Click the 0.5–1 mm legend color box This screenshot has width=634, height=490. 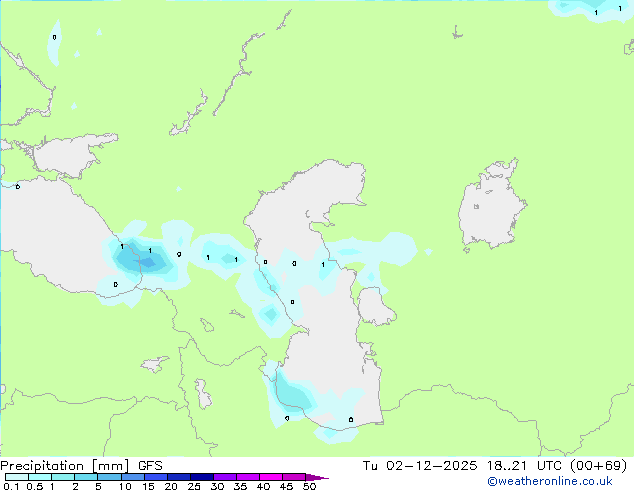tap(40, 477)
